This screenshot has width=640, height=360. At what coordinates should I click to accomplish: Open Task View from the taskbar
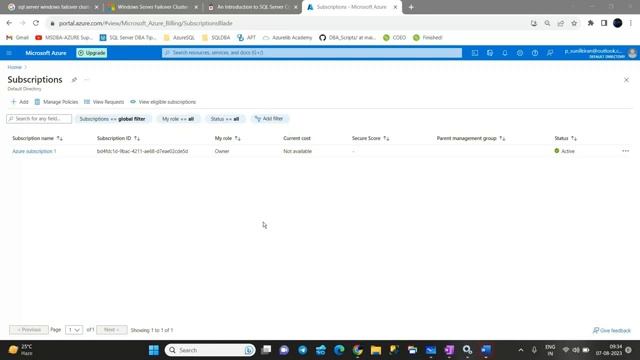pyautogui.click(x=266, y=350)
